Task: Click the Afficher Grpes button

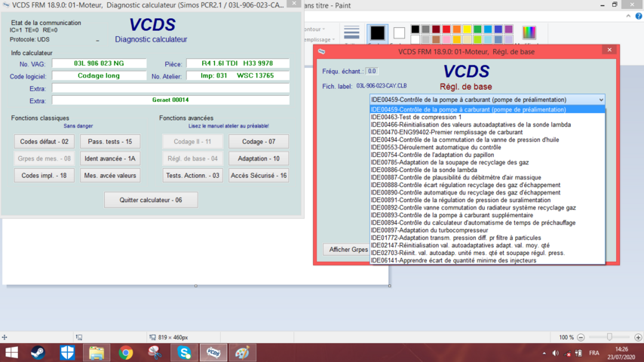Action: point(347,250)
